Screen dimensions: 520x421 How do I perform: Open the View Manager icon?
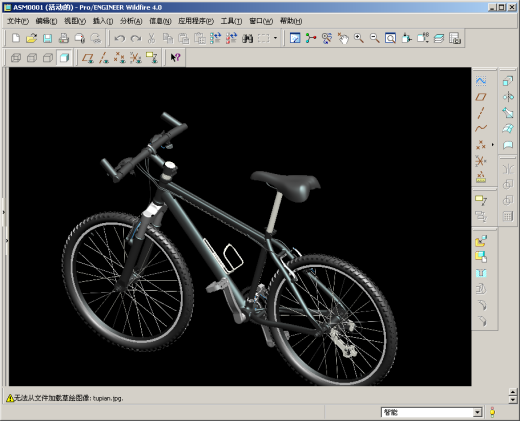(455, 38)
